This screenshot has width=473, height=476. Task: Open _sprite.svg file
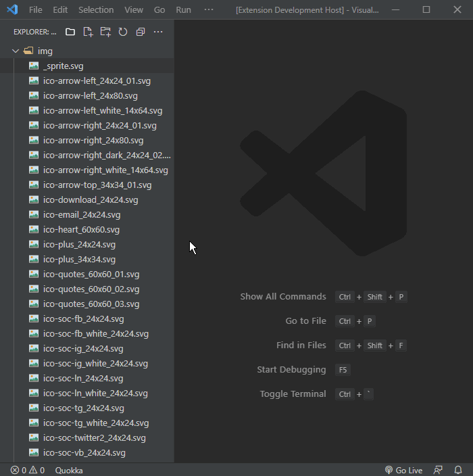pyautogui.click(x=87, y=66)
